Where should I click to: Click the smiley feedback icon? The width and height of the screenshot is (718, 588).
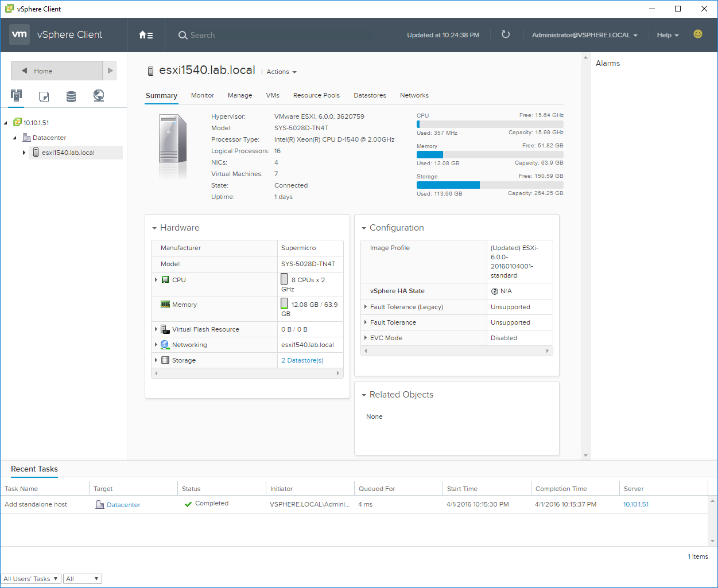698,34
